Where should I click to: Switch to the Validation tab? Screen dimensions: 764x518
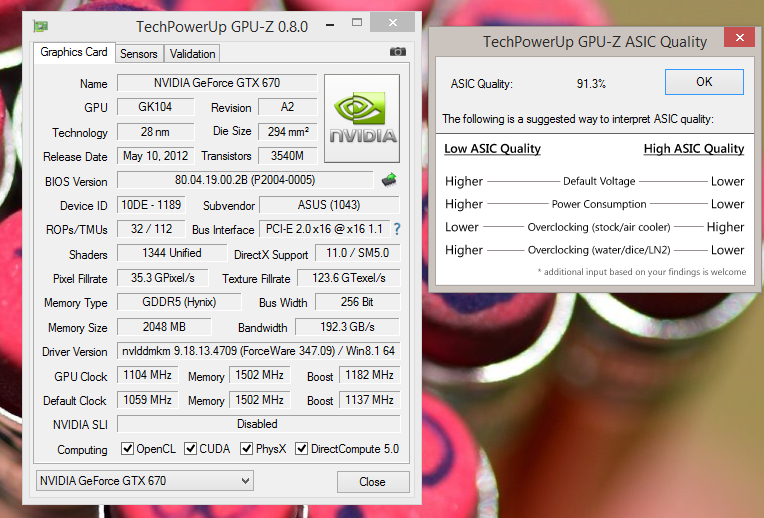[192, 54]
